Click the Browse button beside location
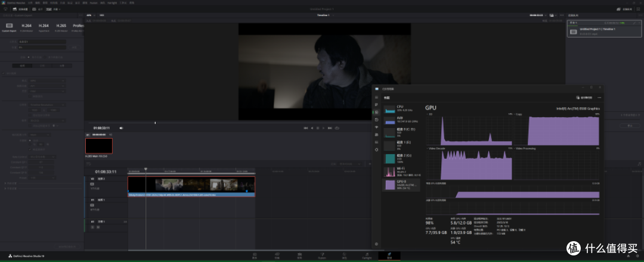 coord(75,47)
